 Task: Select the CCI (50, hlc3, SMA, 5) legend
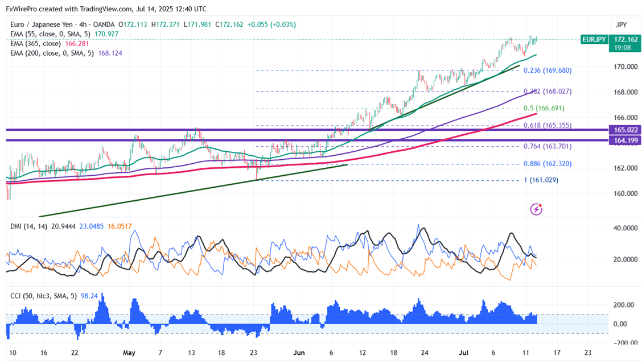click(44, 296)
